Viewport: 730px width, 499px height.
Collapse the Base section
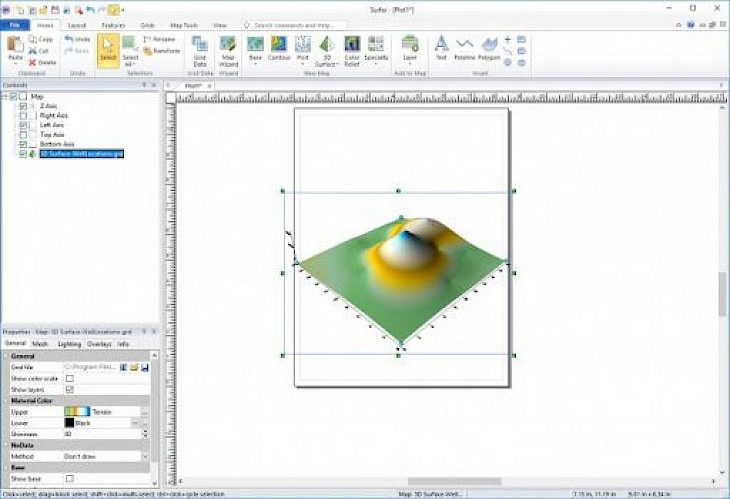click(6, 467)
